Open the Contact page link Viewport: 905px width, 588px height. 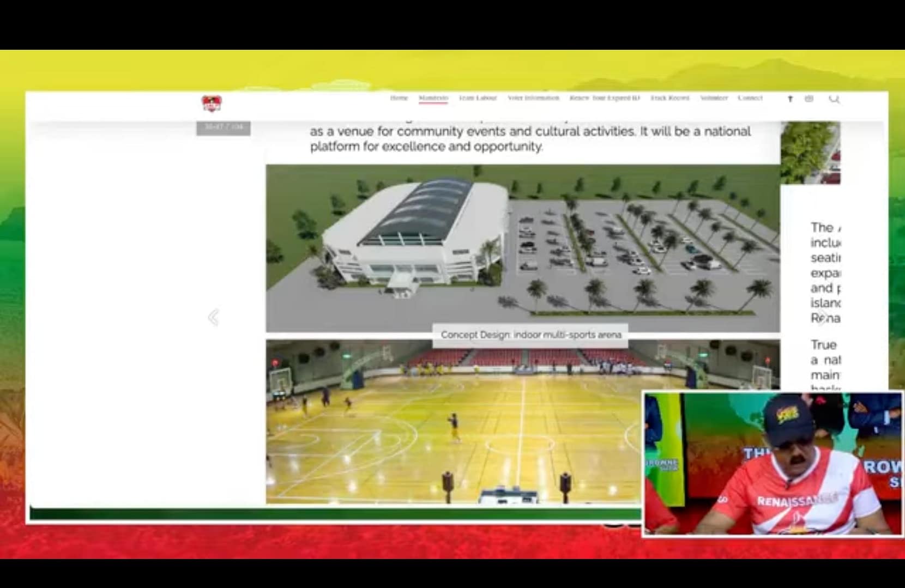(x=750, y=98)
